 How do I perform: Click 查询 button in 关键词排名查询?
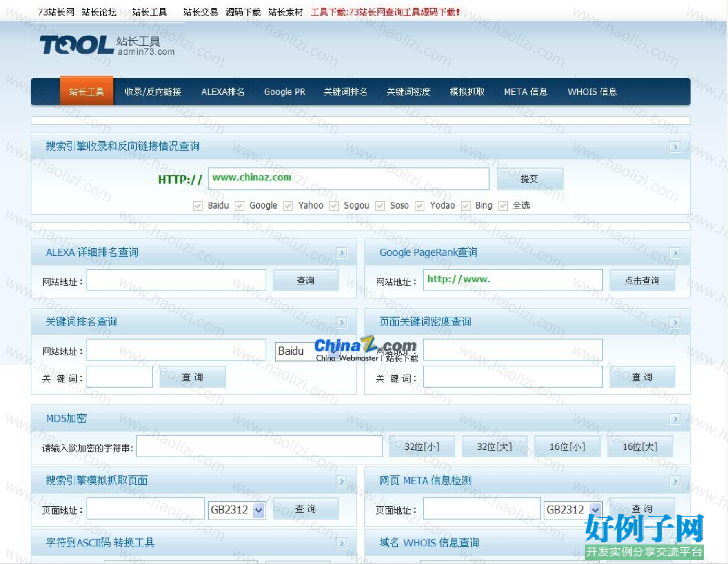193,377
